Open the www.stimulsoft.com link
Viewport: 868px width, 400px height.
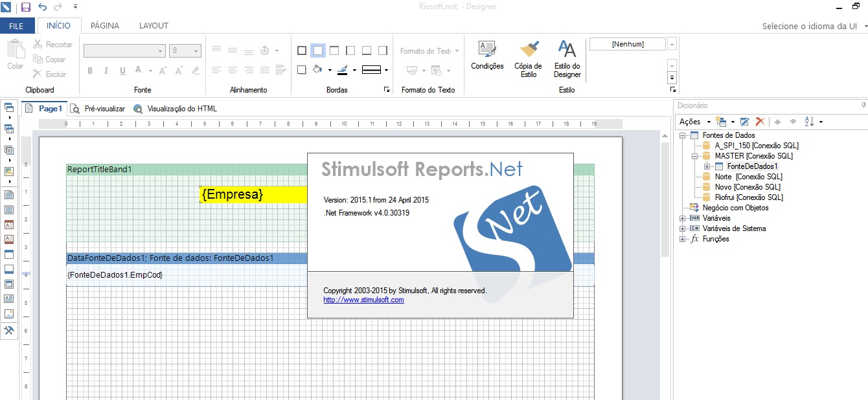363,300
